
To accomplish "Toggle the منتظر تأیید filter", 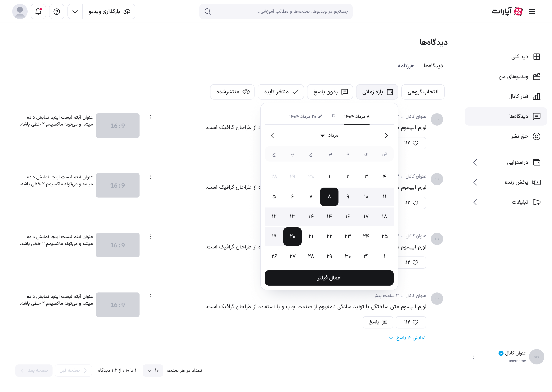I will (281, 92).
